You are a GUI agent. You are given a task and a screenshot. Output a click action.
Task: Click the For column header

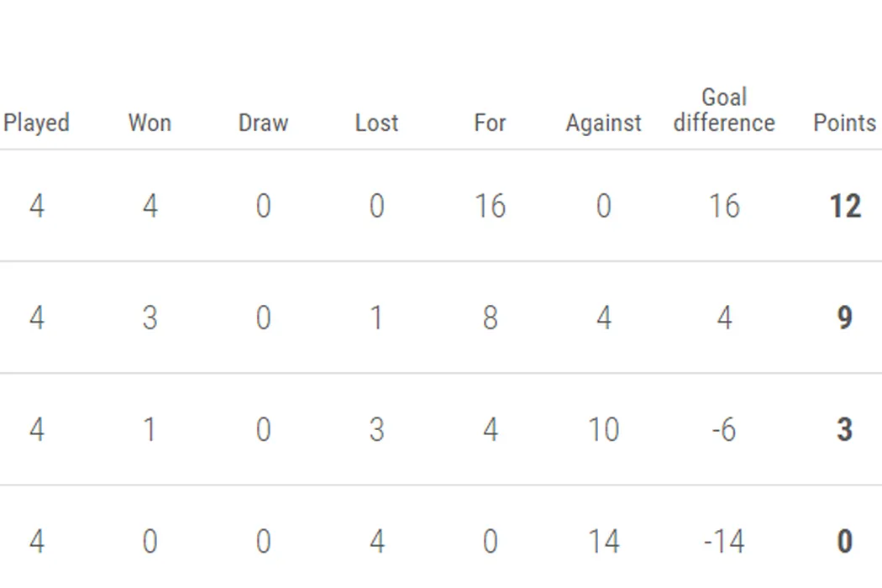click(x=490, y=123)
